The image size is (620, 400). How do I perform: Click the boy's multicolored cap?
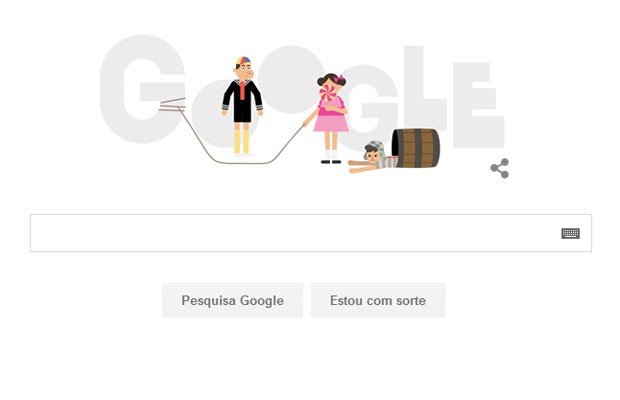(x=243, y=61)
